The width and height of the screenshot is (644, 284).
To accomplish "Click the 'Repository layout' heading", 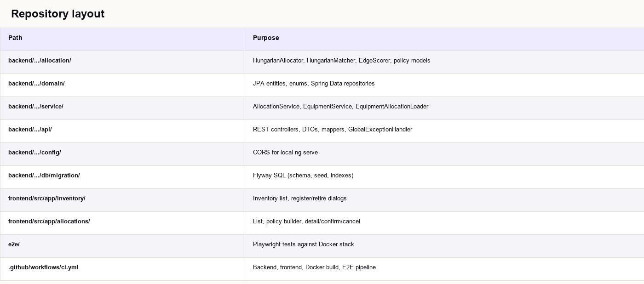I will coord(57,14).
